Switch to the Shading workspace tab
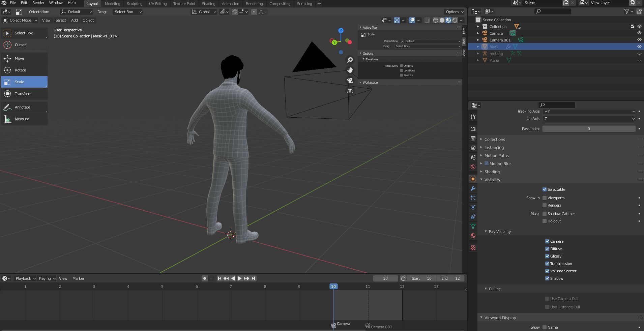The height and width of the screenshot is (331, 644). 208,4
